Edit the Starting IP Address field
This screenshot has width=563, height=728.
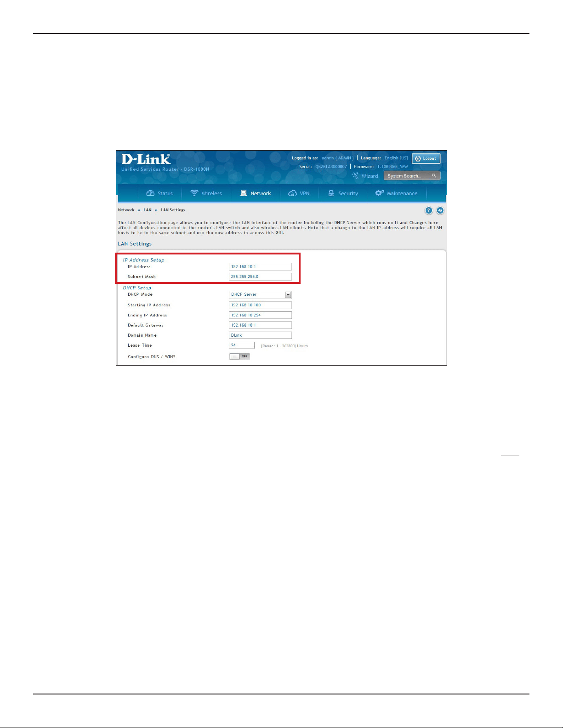coord(260,305)
